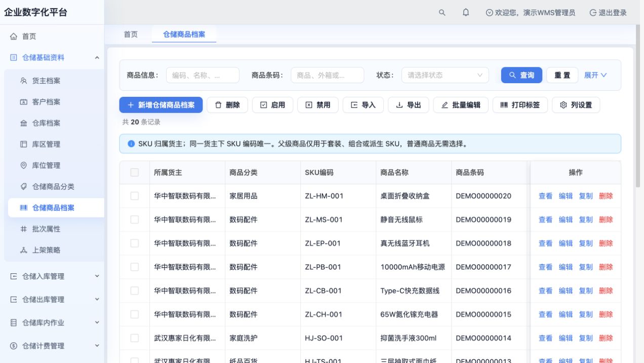Click the home icon beside 首页 in sidebar
The image size is (644, 363).
click(x=14, y=37)
